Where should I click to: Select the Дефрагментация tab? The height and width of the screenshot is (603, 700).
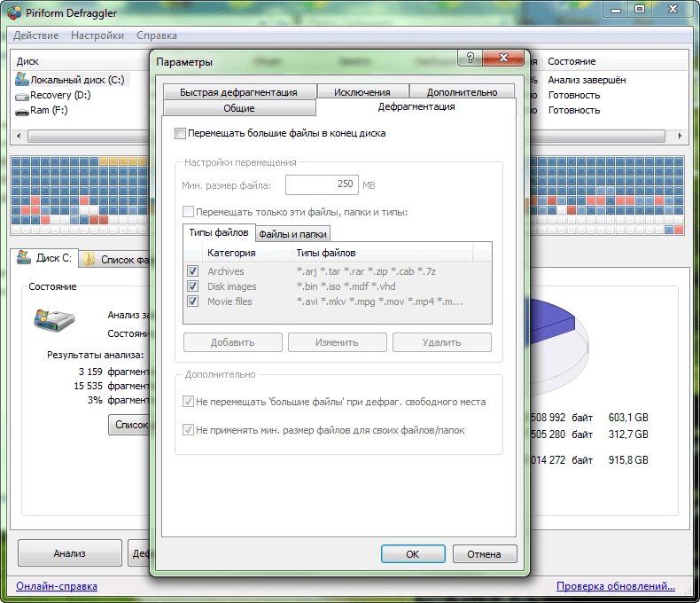point(416,106)
